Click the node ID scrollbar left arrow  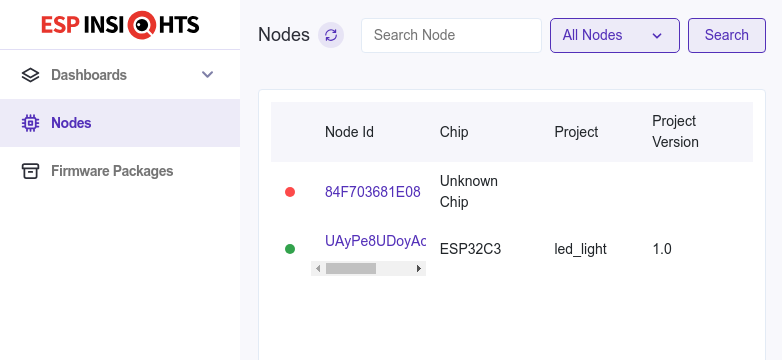[318, 269]
